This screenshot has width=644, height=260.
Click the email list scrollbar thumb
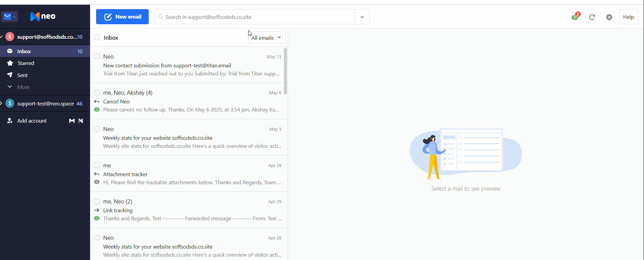click(x=286, y=71)
